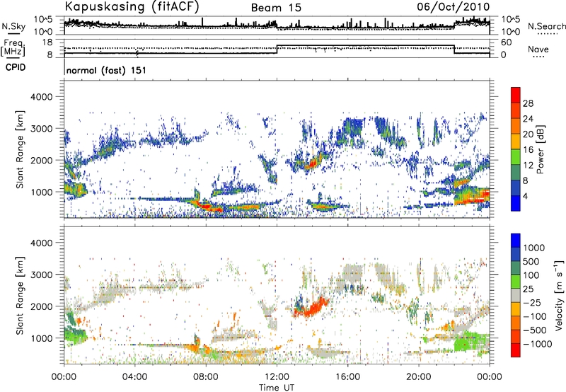
Task: Pick the bright blue top Velocity color bar segment
Action: tap(516, 241)
